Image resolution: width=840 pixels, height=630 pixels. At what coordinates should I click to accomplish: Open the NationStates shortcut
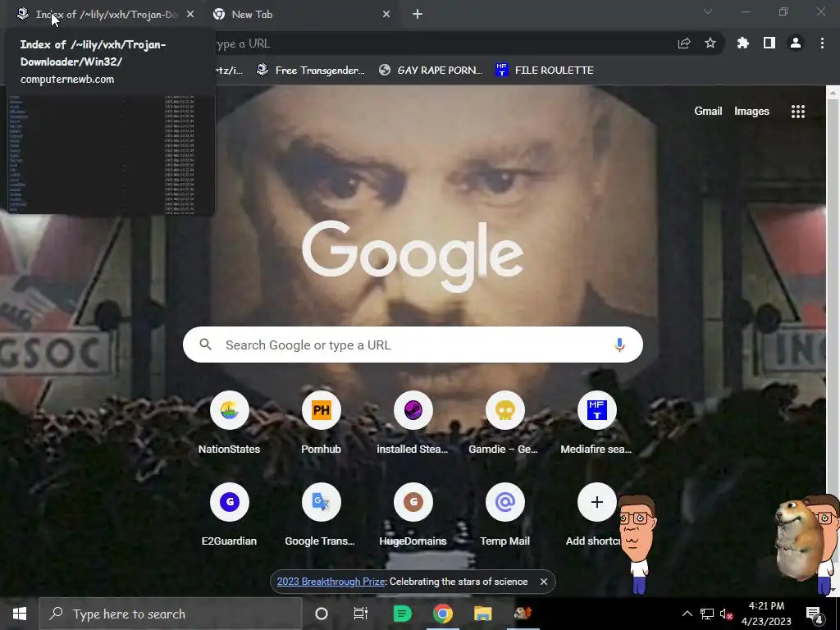point(230,423)
